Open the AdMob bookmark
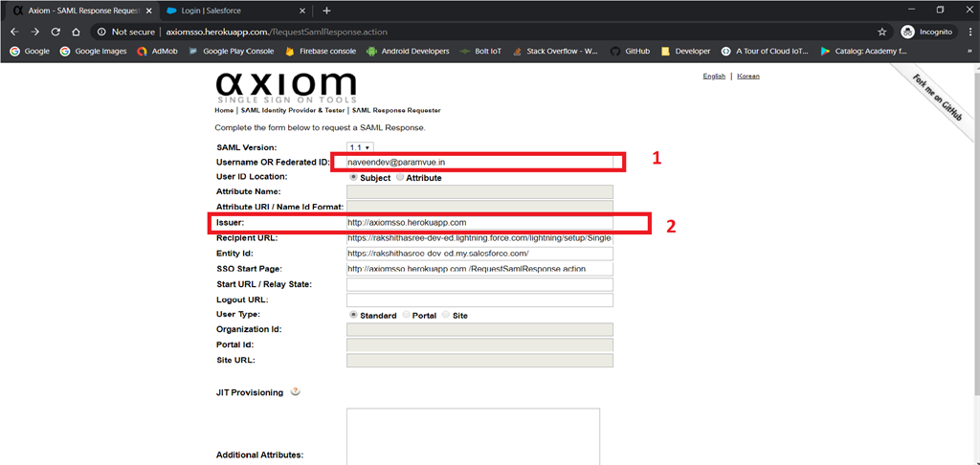This screenshot has height=465, width=980. click(x=158, y=52)
